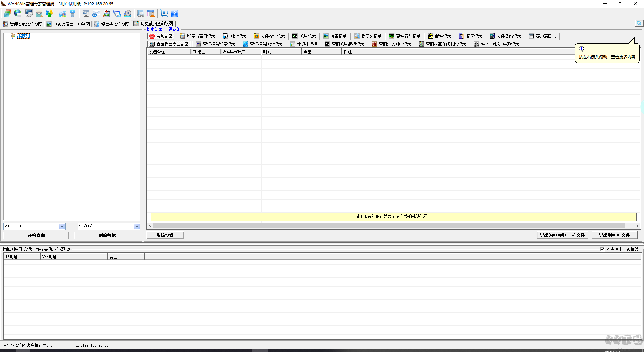Click the 导出到WORD文件 button
Image resolution: width=644 pixels, height=352 pixels.
[614, 235]
